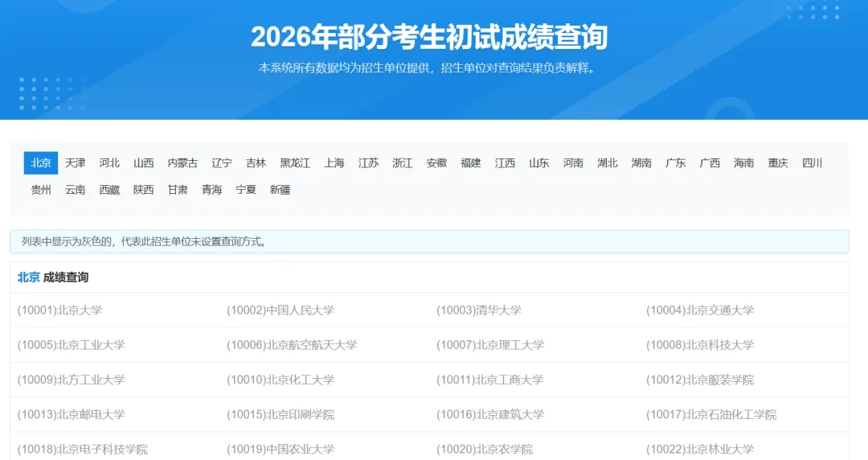Select (10017)北京石油化工学院 entry
The height and width of the screenshot is (460, 868).
711,414
